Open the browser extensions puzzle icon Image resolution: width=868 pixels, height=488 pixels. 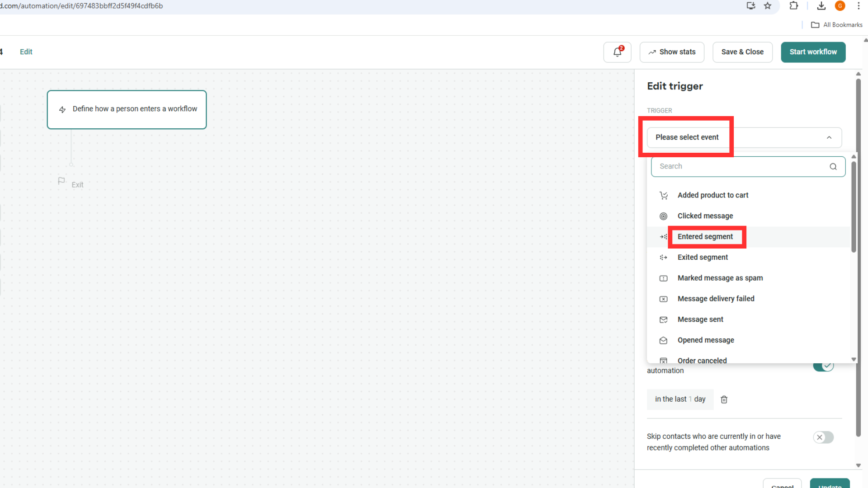click(793, 6)
